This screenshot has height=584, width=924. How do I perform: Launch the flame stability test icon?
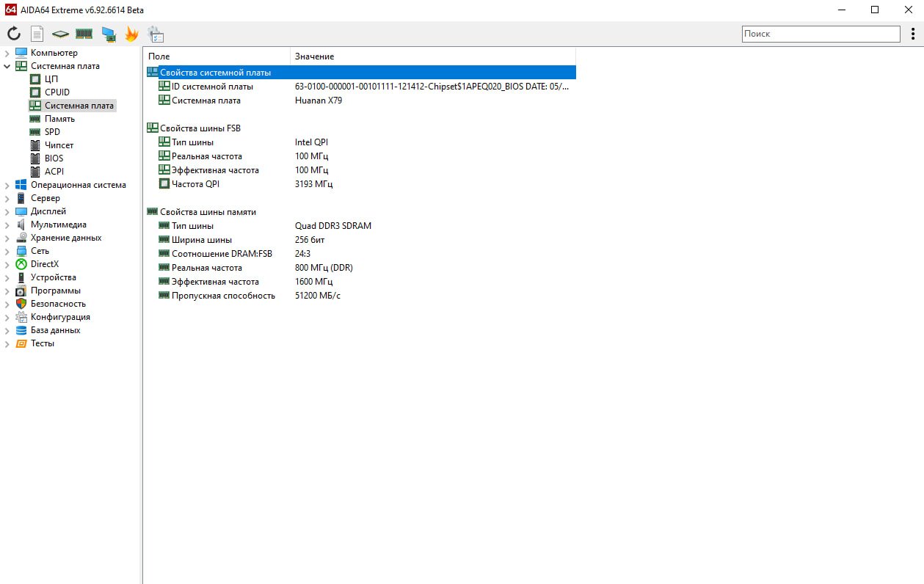[131, 34]
